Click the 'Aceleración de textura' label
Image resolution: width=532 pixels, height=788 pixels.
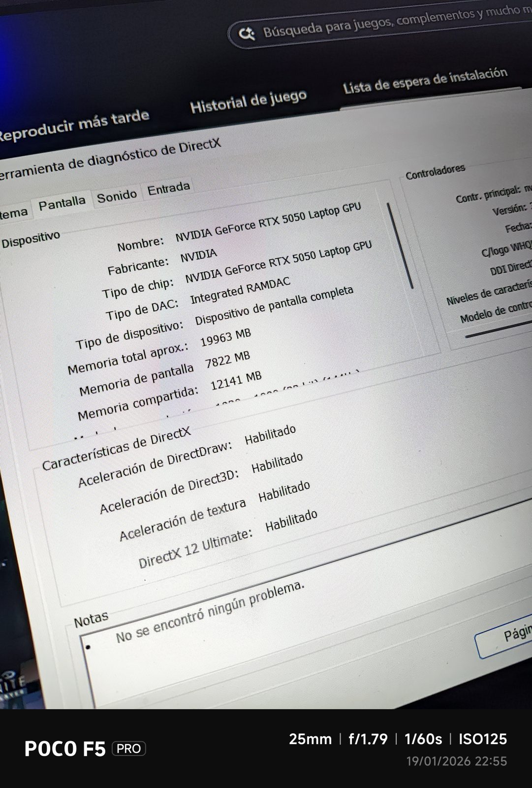tap(183, 520)
